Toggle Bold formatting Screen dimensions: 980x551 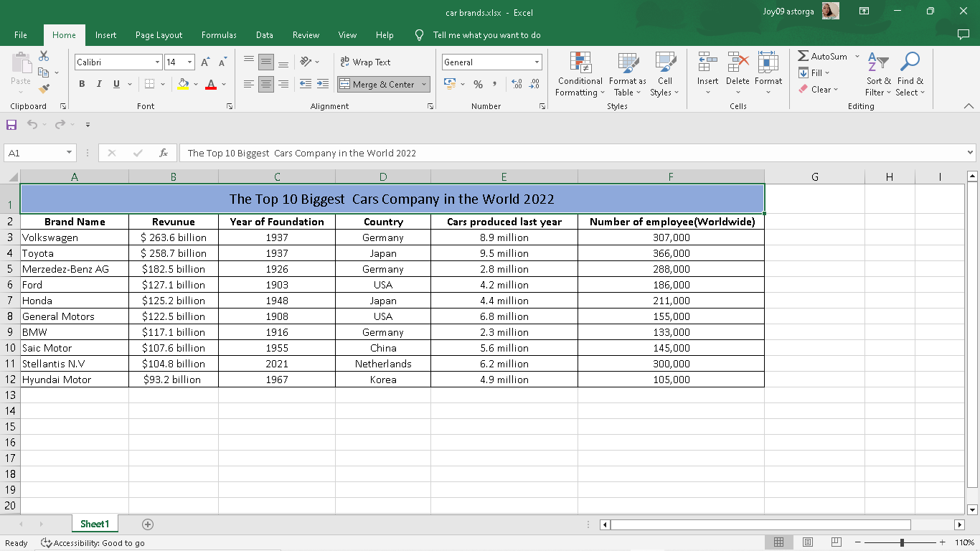click(82, 84)
